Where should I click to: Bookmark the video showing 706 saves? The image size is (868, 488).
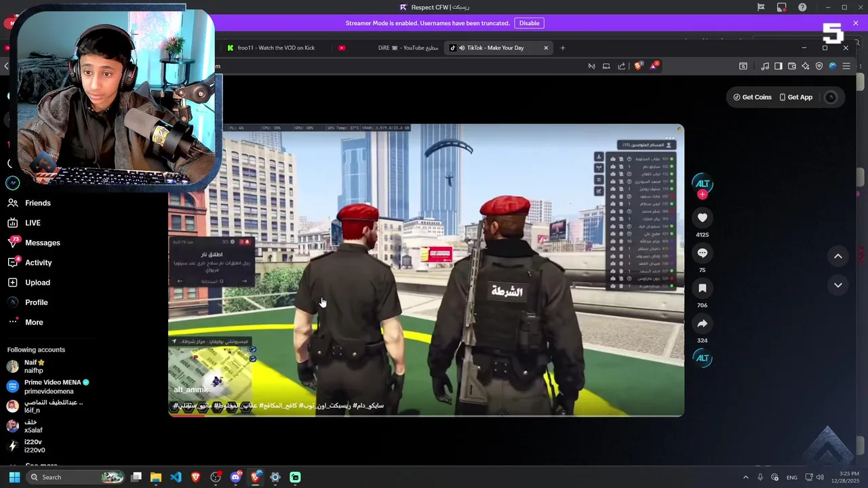[x=703, y=288]
